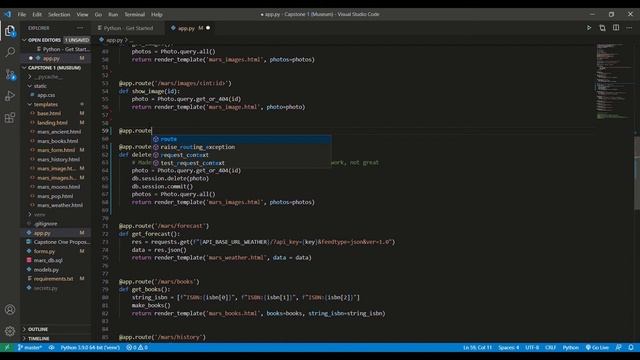Change file encoding UTF-8
Viewport: 640px width, 360px height.
click(532, 347)
